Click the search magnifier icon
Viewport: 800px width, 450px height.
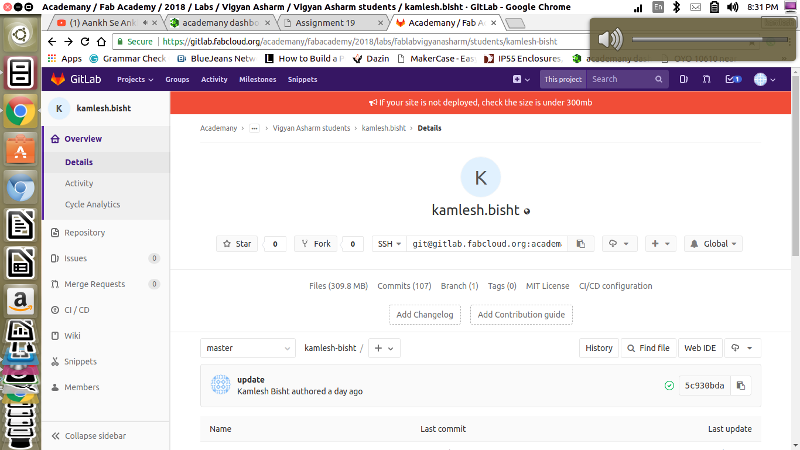pyautogui.click(x=659, y=79)
